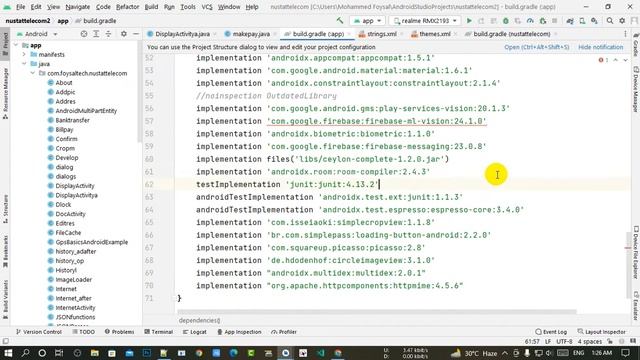
Task: Run the app with green play button
Action: click(469, 20)
